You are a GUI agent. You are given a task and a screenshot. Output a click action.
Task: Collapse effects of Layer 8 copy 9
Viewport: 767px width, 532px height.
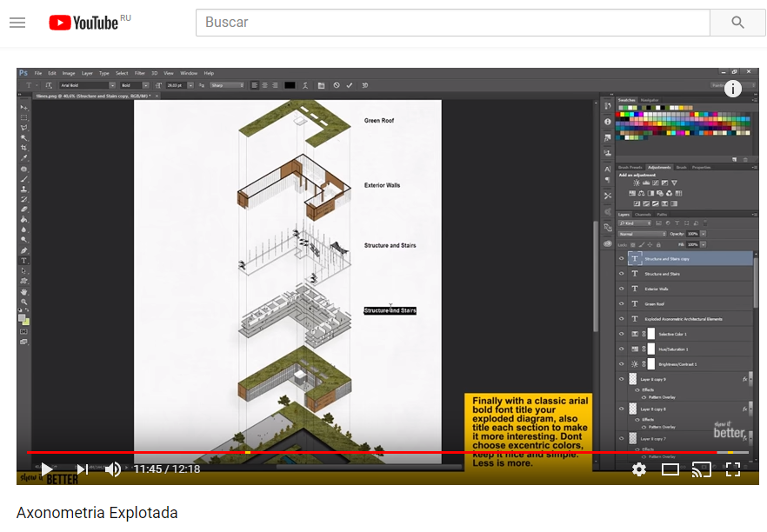750,379
